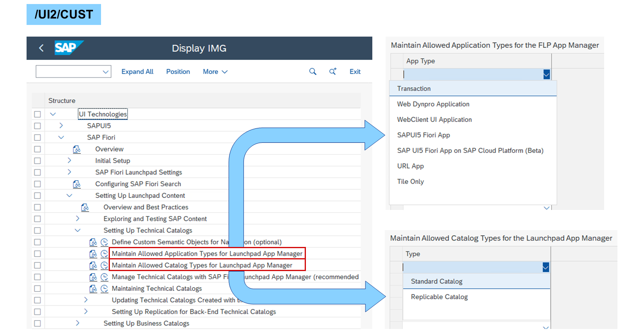Click the Position button

pos(178,72)
